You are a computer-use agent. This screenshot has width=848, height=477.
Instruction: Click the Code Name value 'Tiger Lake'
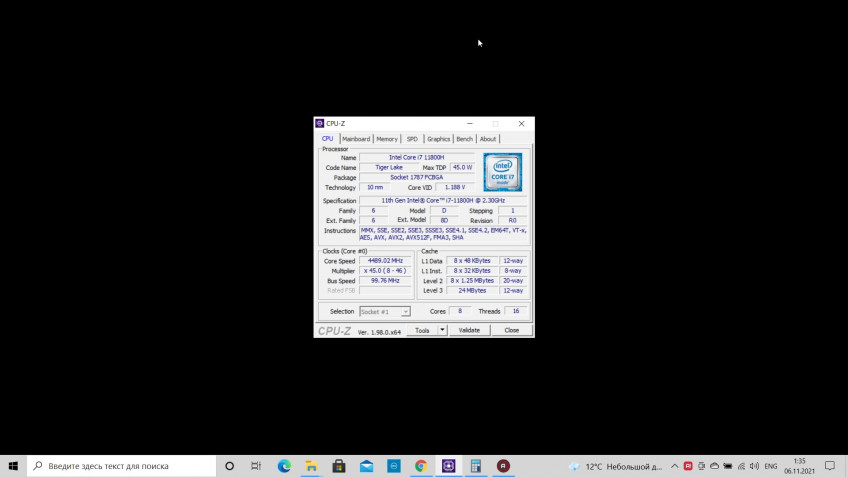click(389, 168)
